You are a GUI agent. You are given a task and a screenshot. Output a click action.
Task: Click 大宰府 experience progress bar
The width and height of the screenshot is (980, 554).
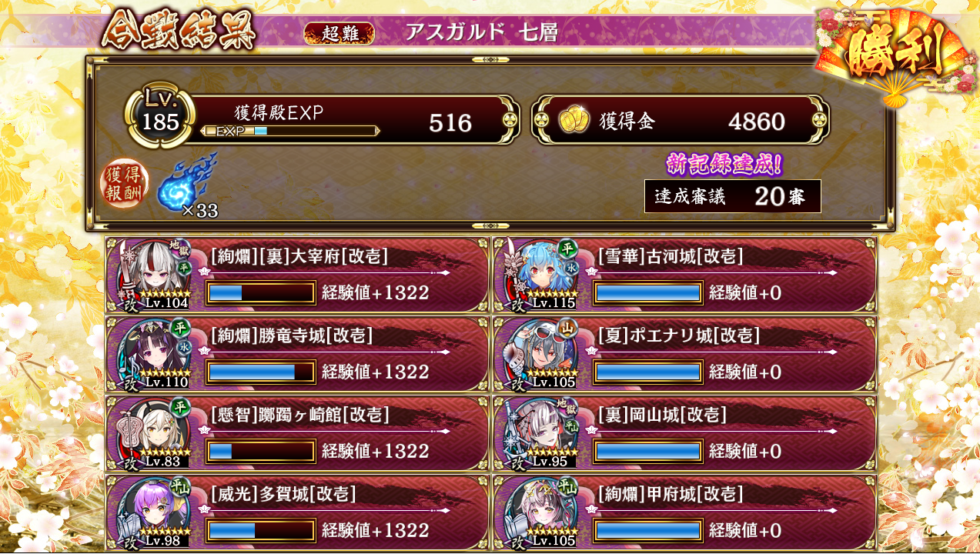tap(261, 292)
